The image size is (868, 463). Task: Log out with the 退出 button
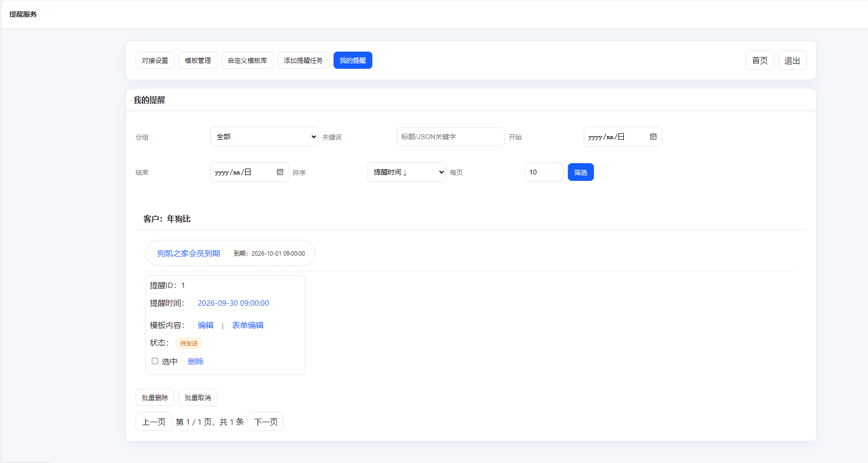792,60
